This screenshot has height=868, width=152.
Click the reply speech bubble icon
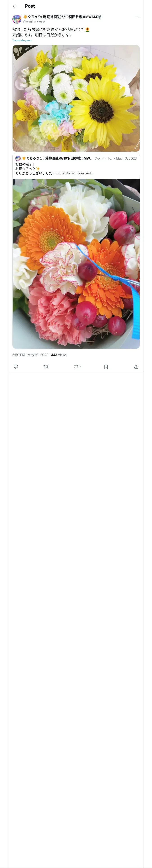pyautogui.click(x=16, y=367)
